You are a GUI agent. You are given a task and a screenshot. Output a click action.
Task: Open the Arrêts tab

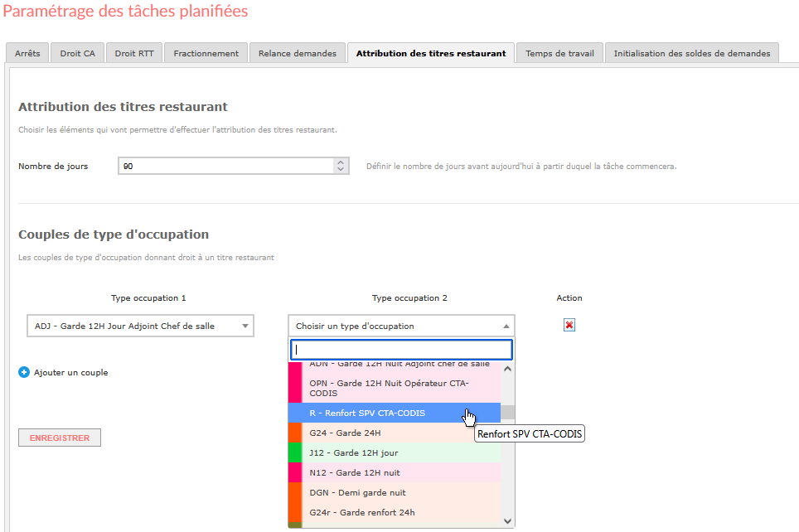click(27, 53)
